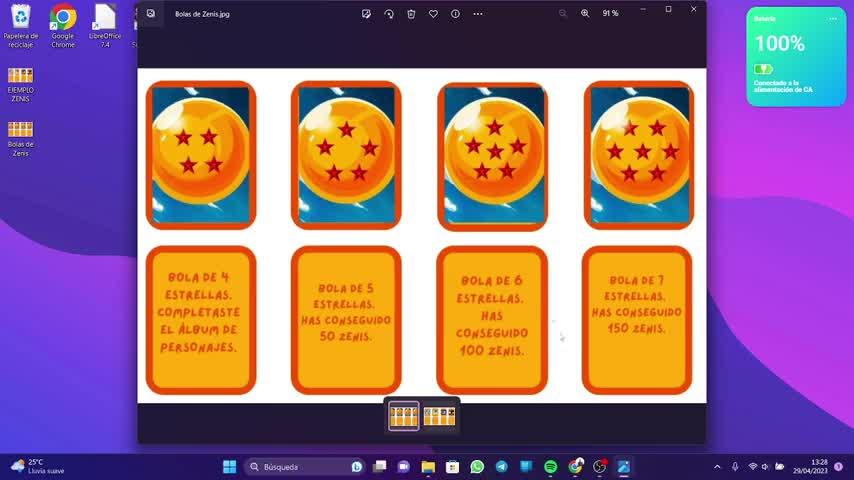Expand hidden system tray icons chevron
This screenshot has height=480, width=854.
(x=717, y=467)
